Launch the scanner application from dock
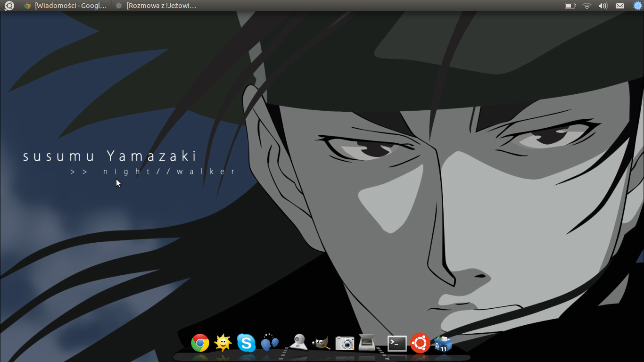The width and height of the screenshot is (644, 362). 367,342
